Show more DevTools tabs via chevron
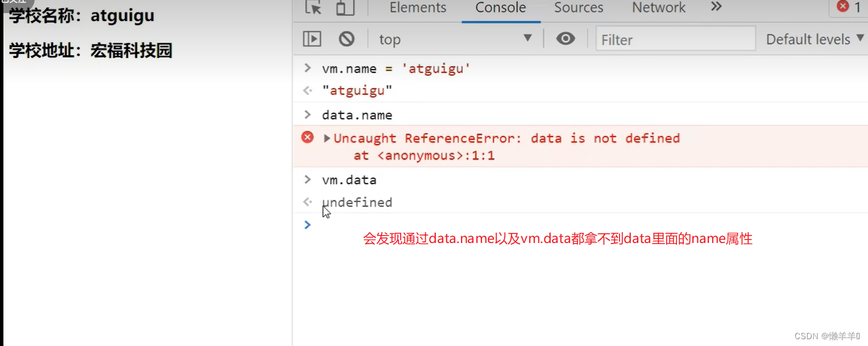 [x=716, y=7]
